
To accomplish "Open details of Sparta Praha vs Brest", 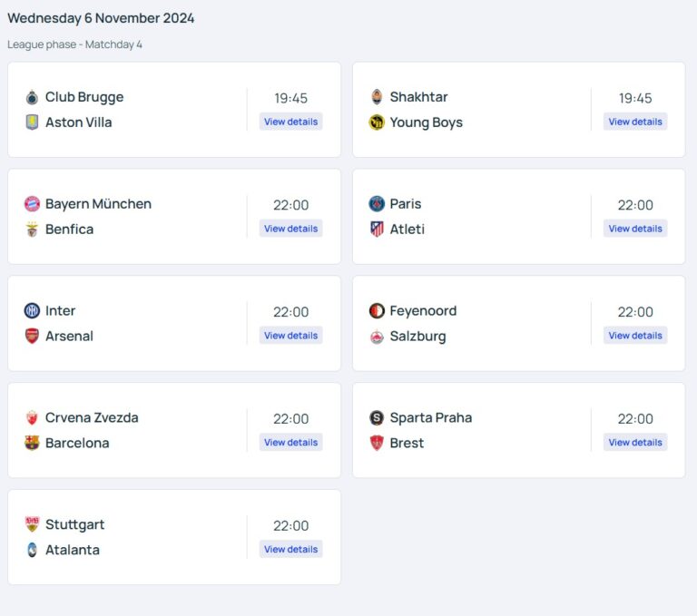I will click(635, 443).
